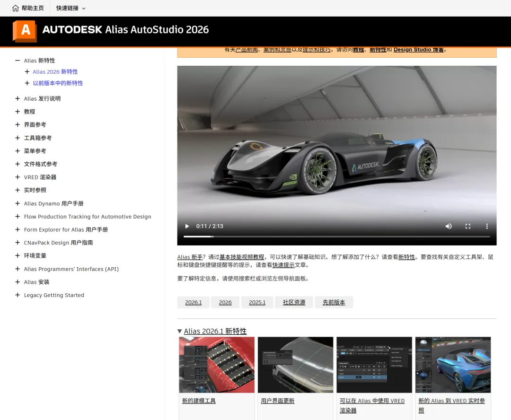Expand the 环境变量 section

point(18,255)
